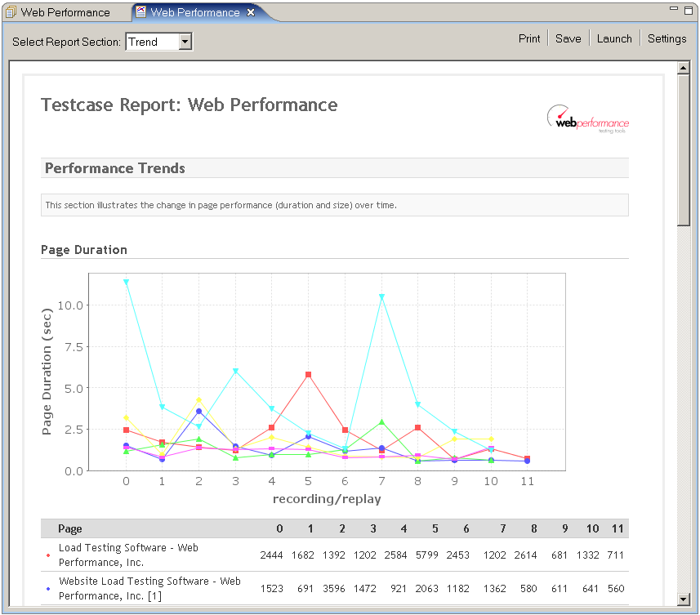Viewport: 700px width, 615px height.
Task: Click the Web Performance logo image
Action: [x=588, y=119]
